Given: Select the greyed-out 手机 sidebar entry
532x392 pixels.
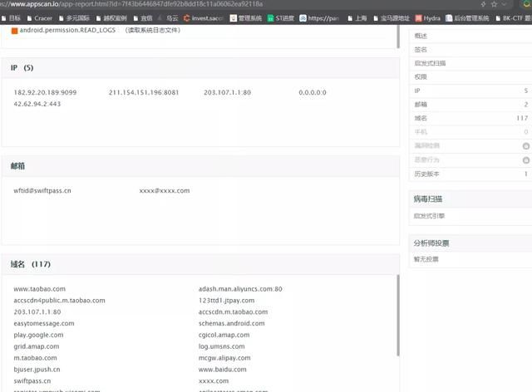Looking at the screenshot, I should pos(471,132).
